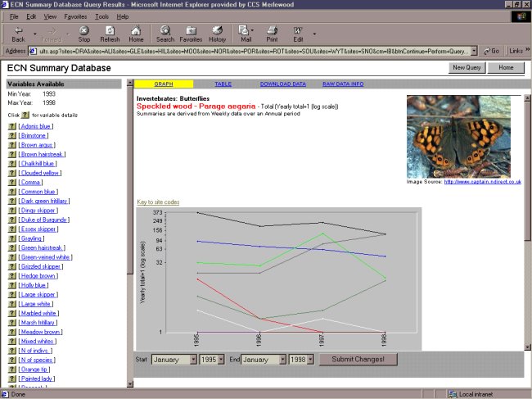Open the Search toolbar icon
Image resolution: width=532 pixels, height=399 pixels.
pos(165,34)
